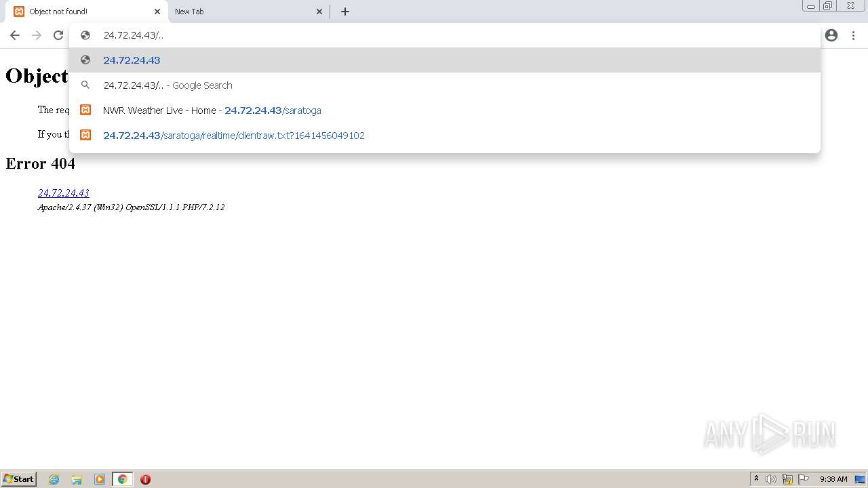Open the Chrome profile account icon

point(831,35)
